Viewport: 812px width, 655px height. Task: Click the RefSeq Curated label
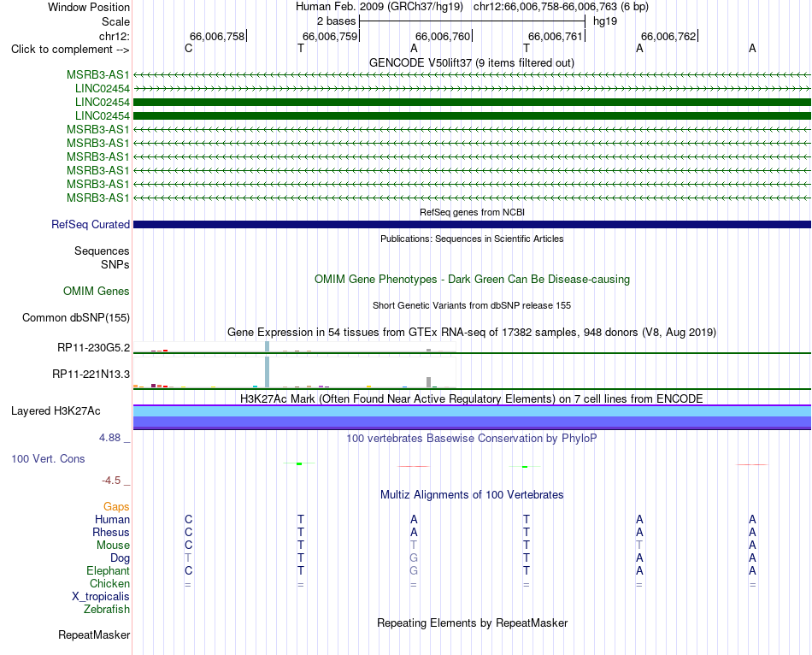point(90,224)
